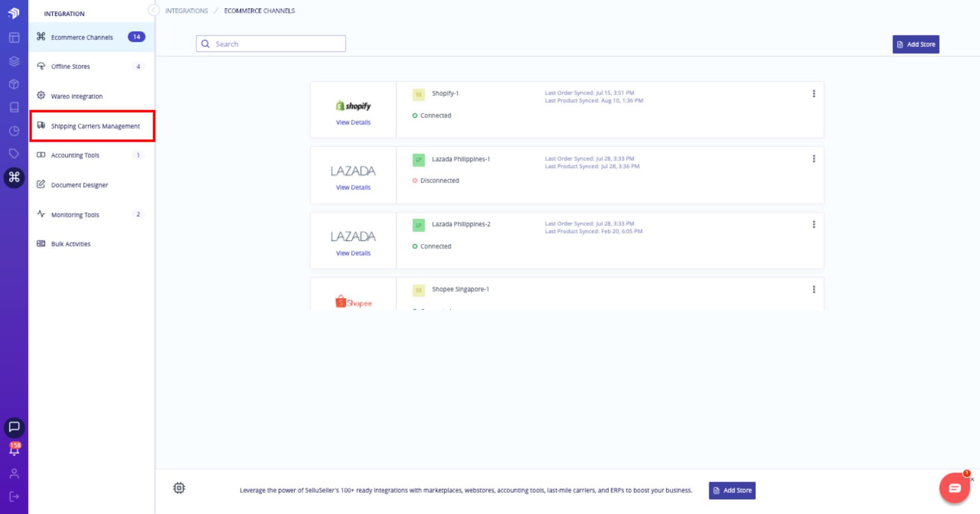Click Connected status of Shopify-1
The height and width of the screenshot is (514, 980).
[x=435, y=116]
